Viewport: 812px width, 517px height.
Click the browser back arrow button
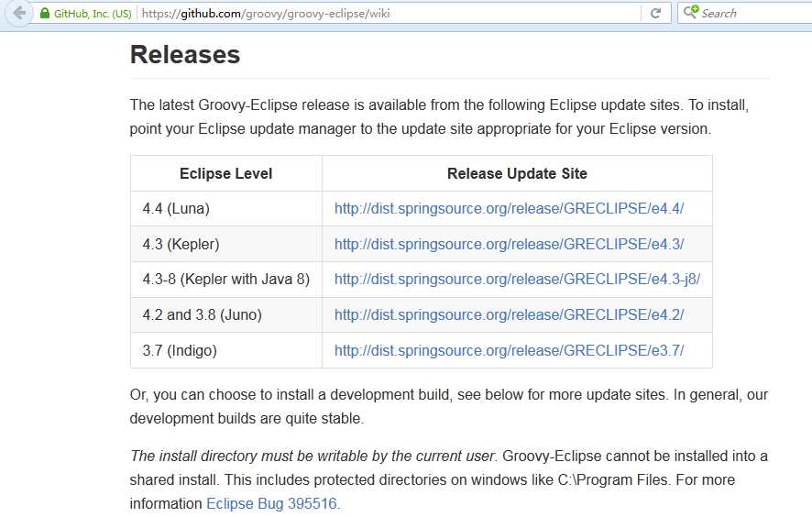(17, 14)
